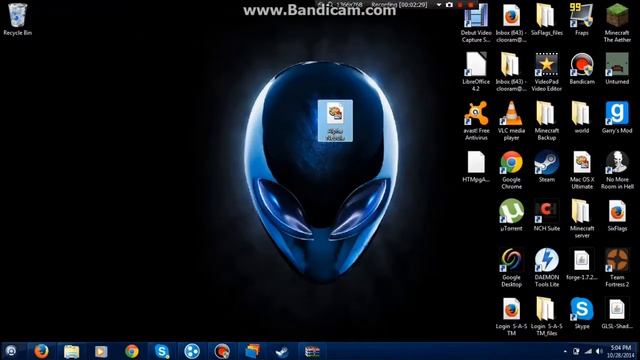Screen dimensions: 640x360
Task: Launch the NCH Suite shortcut
Action: point(547,215)
